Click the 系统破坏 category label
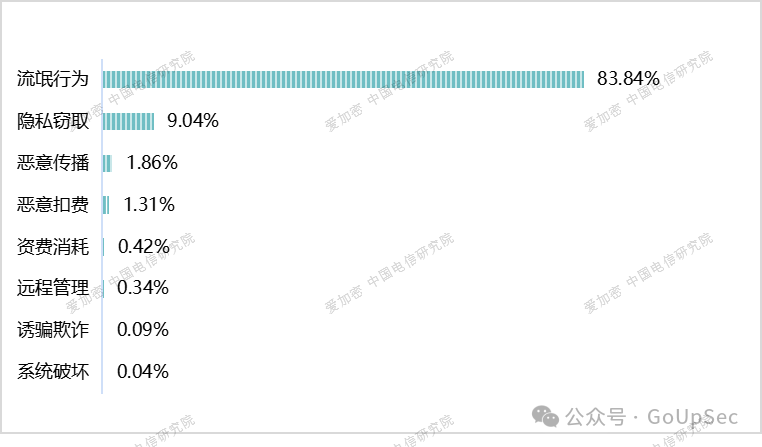 pos(54,372)
